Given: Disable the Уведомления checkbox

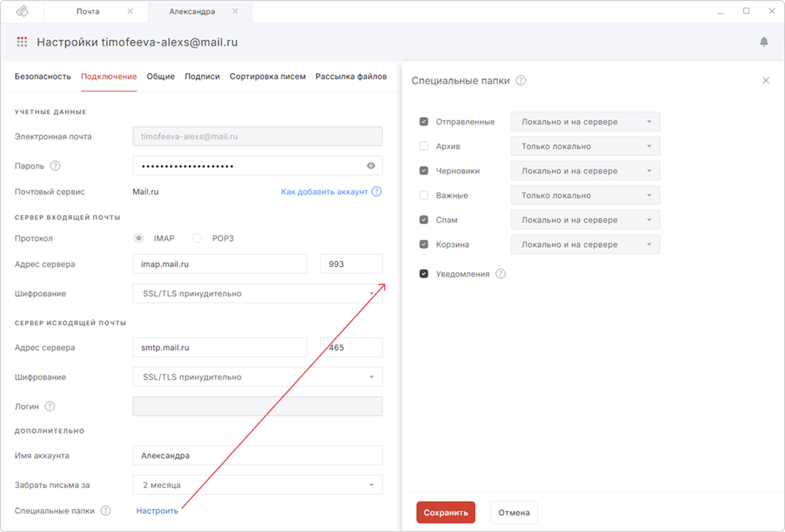Looking at the screenshot, I should click(424, 274).
